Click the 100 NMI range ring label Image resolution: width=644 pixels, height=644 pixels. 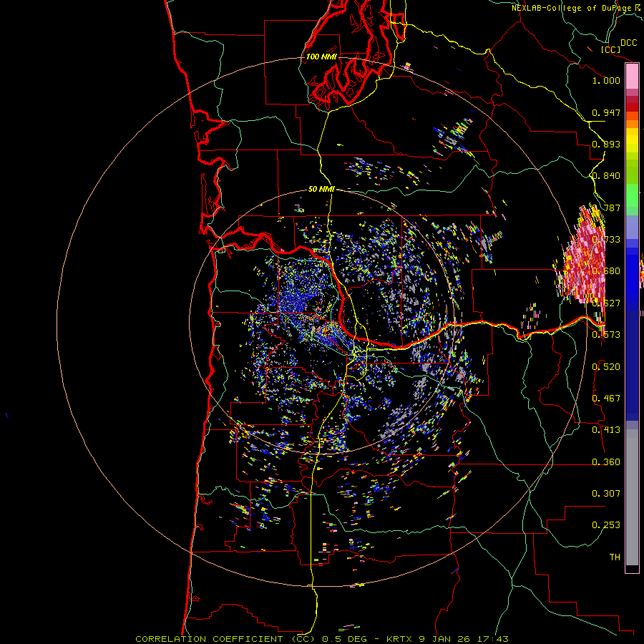321,57
